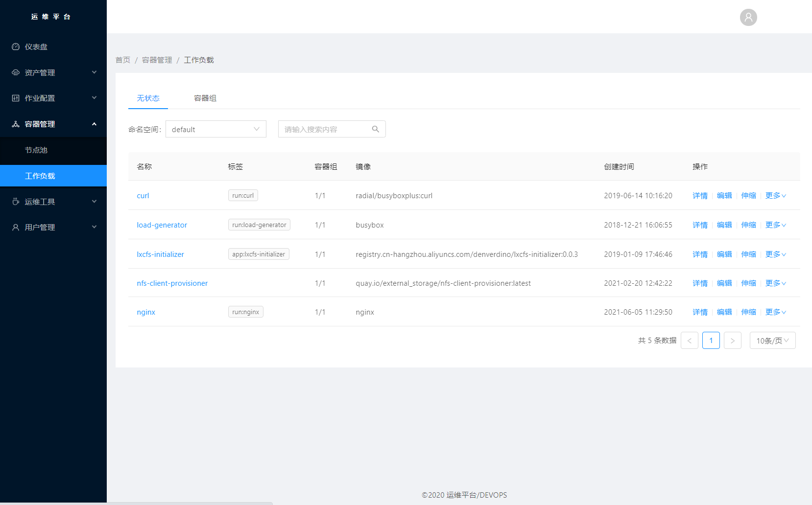This screenshot has width=812, height=505.
Task: Open 更多 dropdown for load-generator row
Action: pyautogui.click(x=776, y=225)
